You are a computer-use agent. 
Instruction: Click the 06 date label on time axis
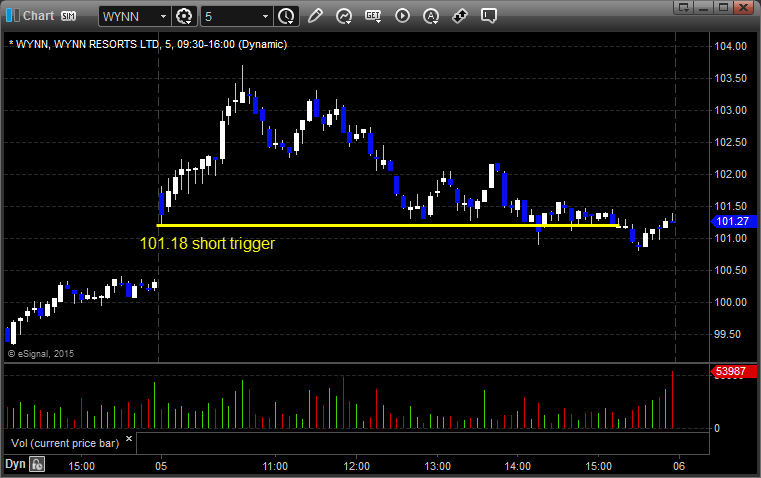pyautogui.click(x=679, y=466)
